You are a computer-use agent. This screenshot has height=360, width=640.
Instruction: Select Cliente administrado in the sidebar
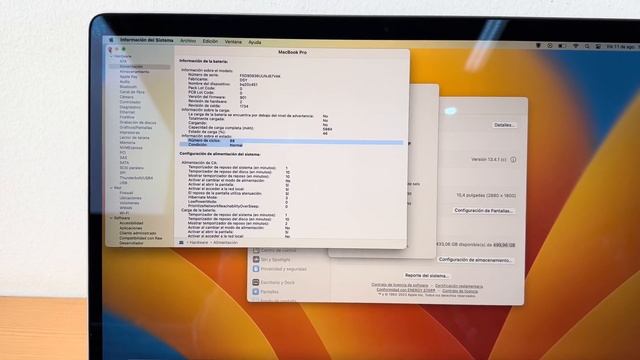click(x=138, y=233)
